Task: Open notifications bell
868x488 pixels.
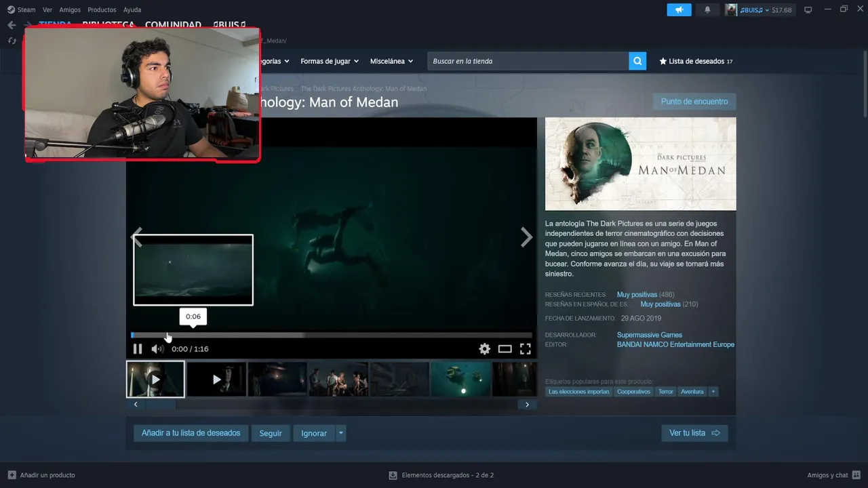Action: tap(707, 10)
